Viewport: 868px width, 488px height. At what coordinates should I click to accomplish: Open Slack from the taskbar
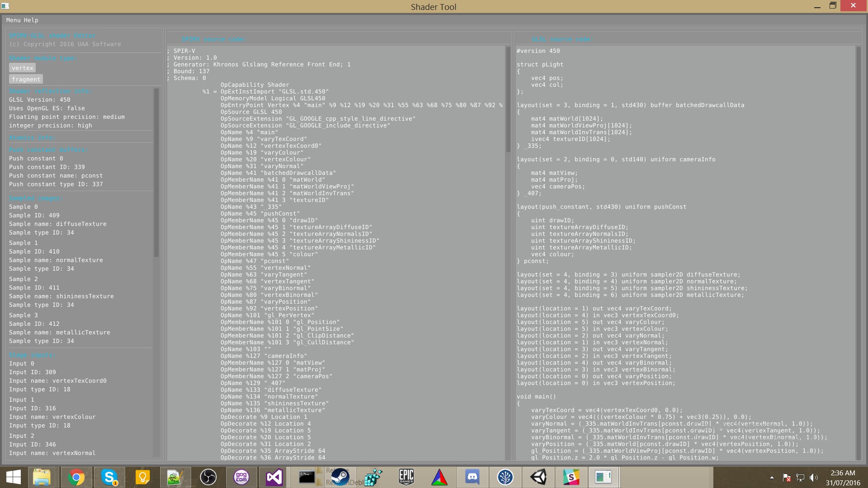tap(571, 477)
